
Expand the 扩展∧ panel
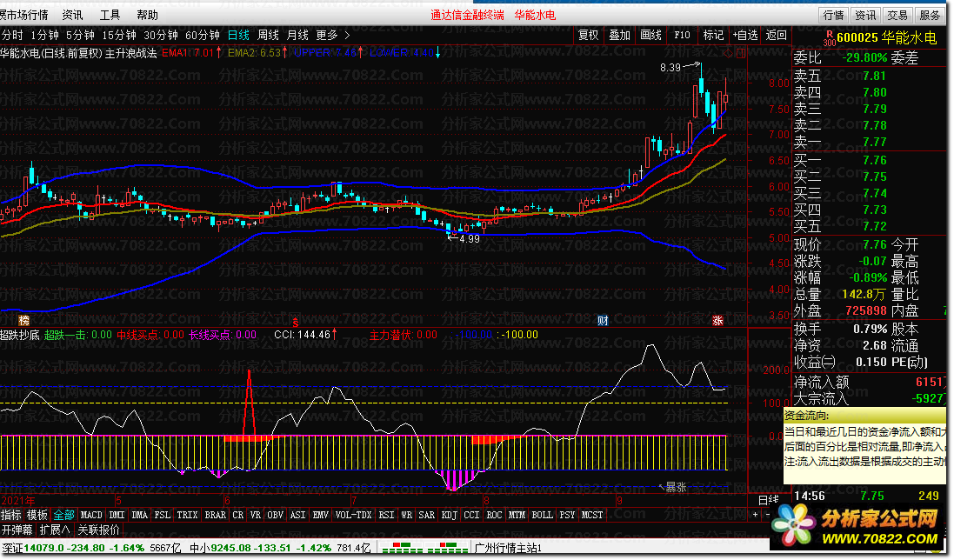[x=54, y=530]
